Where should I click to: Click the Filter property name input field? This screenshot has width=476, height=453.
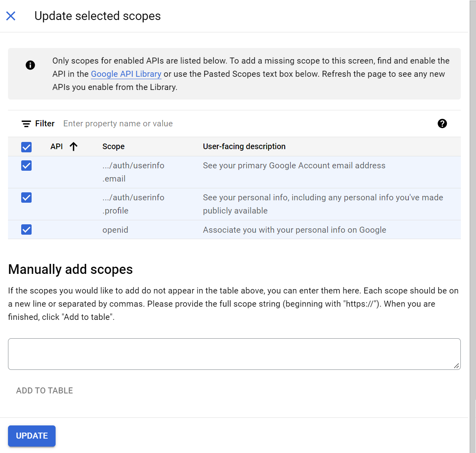tap(240, 124)
